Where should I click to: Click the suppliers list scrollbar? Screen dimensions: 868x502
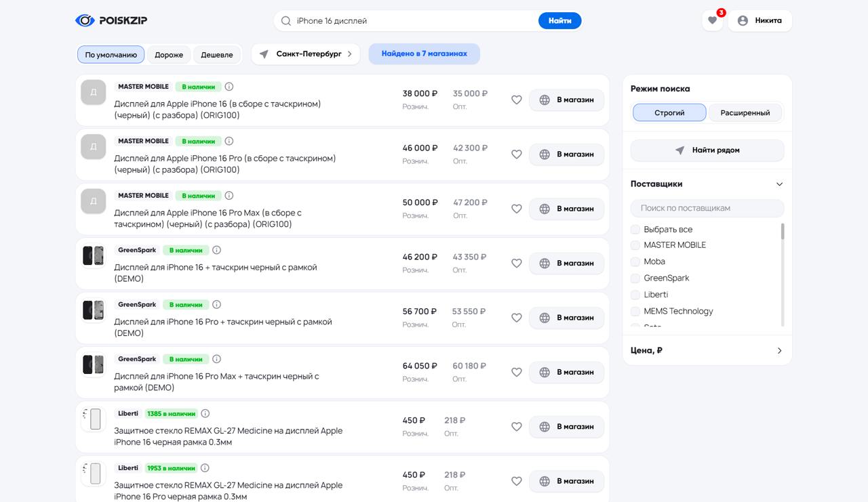[x=783, y=231]
